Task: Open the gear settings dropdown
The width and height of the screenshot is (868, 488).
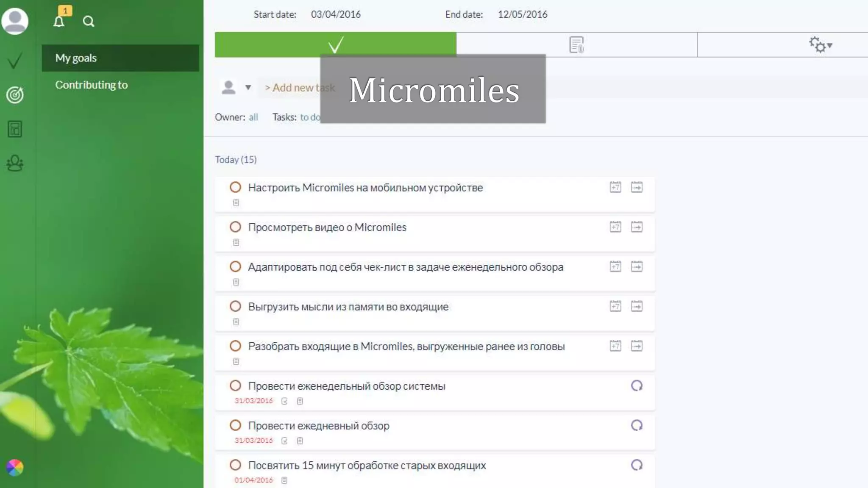Action: click(x=821, y=45)
